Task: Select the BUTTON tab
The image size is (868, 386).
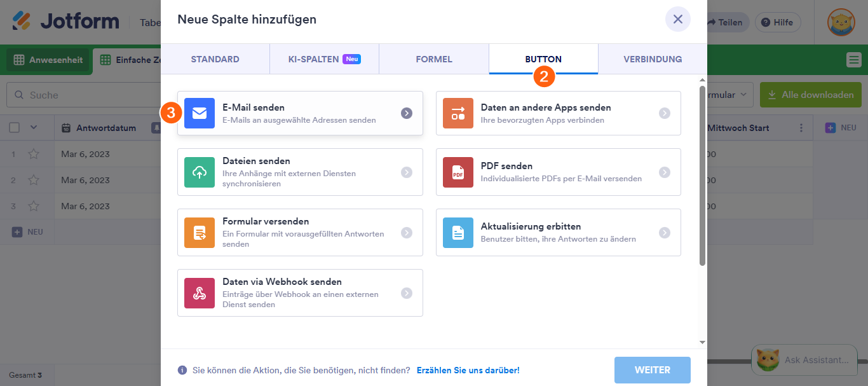Action: click(x=543, y=59)
